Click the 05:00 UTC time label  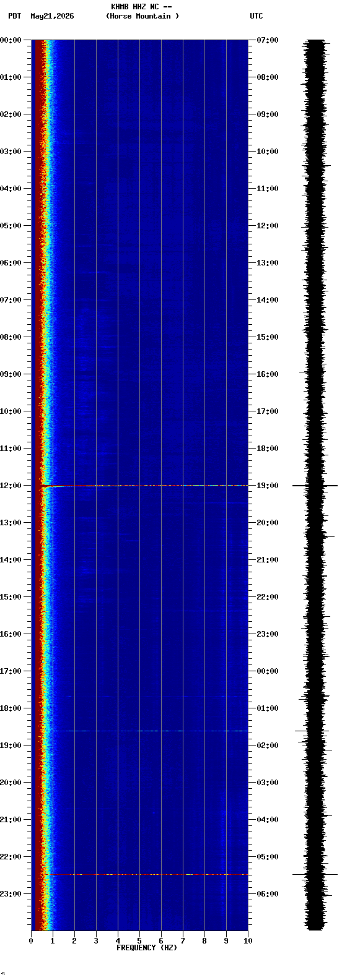[x=268, y=857]
